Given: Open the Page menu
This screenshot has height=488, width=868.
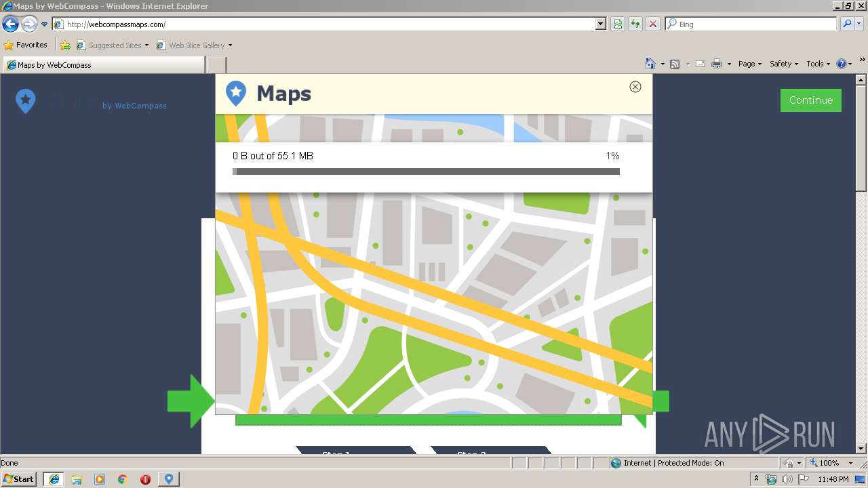Looking at the screenshot, I should [750, 64].
